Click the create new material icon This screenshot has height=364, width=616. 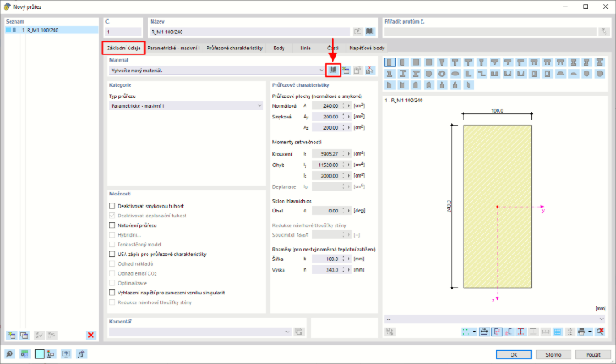tap(346, 71)
